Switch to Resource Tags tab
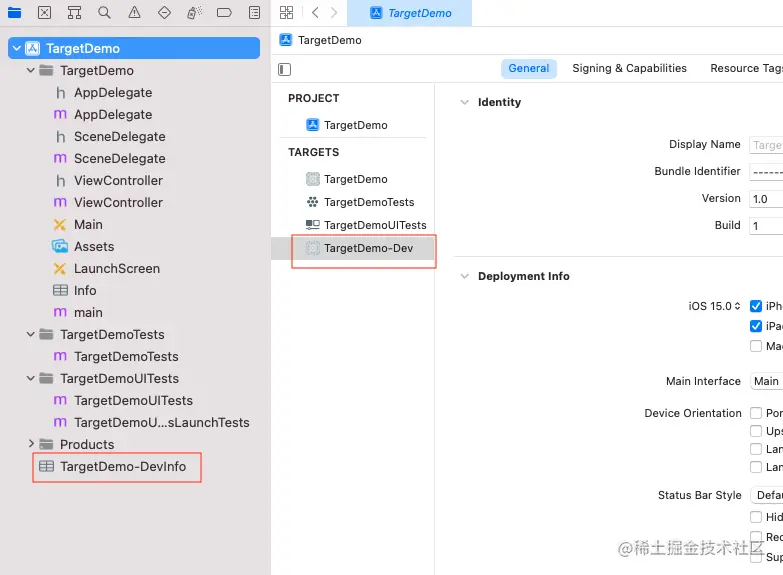Screen dimensions: 783x575 click(746, 68)
